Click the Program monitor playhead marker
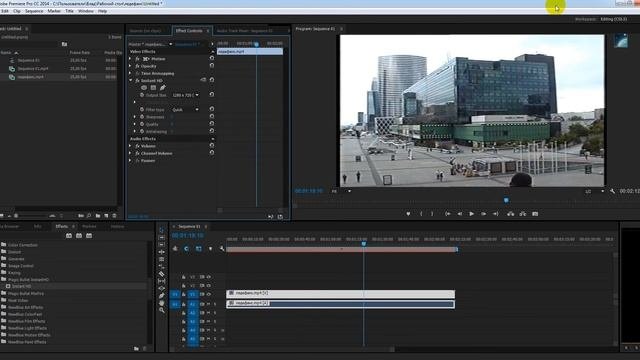The image size is (640, 360). tap(506, 200)
